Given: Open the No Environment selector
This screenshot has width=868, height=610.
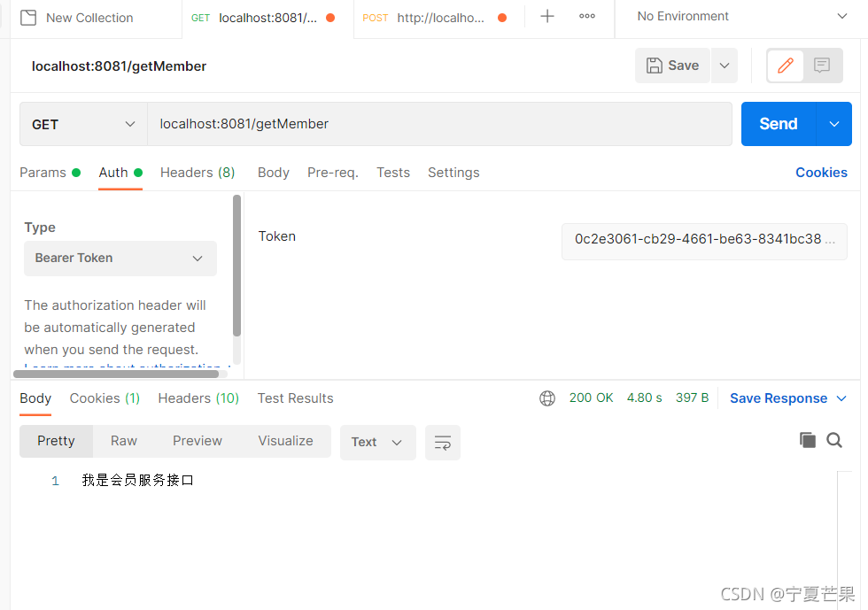Looking at the screenshot, I should (742, 17).
